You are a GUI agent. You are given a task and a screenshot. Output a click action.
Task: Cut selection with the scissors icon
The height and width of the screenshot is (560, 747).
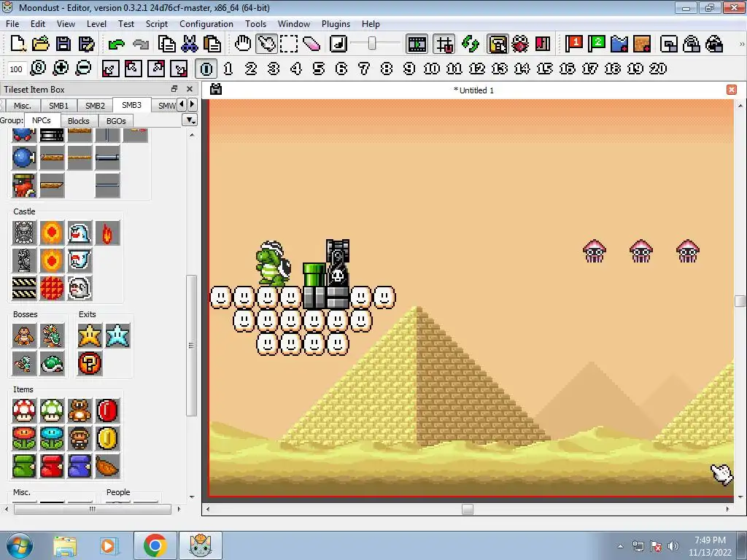189,44
